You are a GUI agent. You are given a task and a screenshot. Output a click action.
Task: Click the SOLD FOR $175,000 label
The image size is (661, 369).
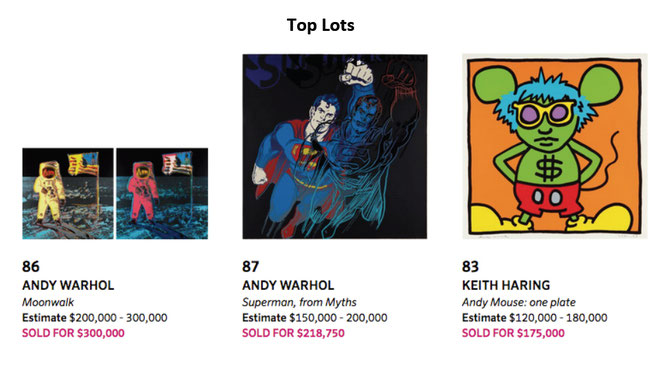point(513,333)
